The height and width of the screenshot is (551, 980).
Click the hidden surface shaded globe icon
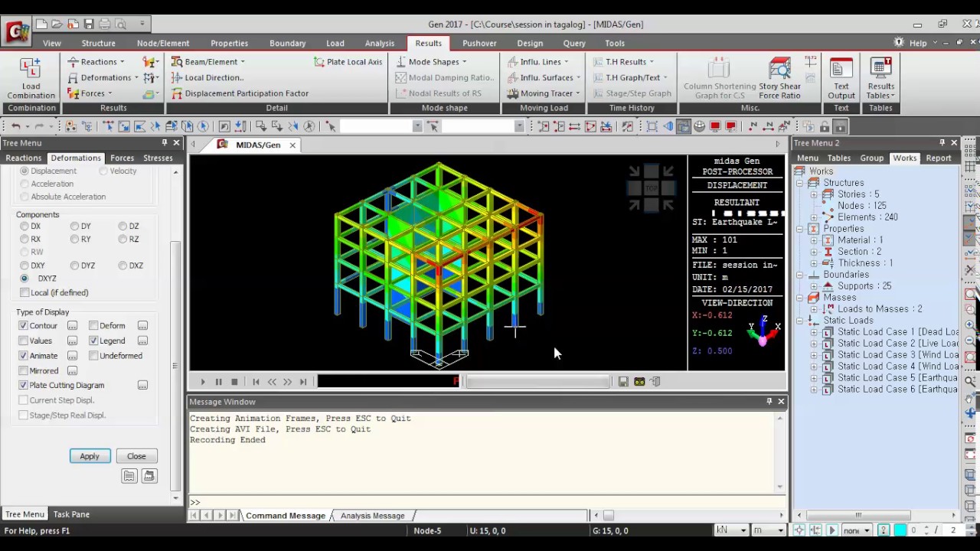(x=699, y=126)
